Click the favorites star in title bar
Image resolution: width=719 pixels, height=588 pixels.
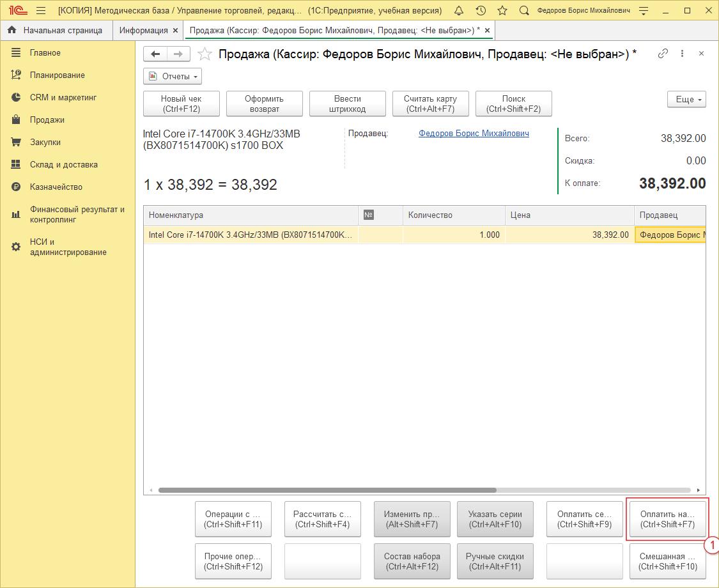point(502,11)
